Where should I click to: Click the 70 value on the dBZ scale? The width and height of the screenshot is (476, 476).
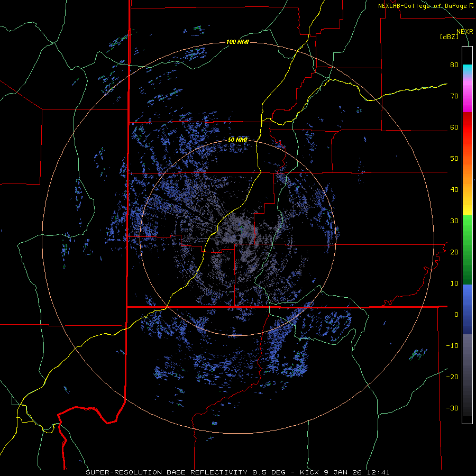click(x=454, y=96)
